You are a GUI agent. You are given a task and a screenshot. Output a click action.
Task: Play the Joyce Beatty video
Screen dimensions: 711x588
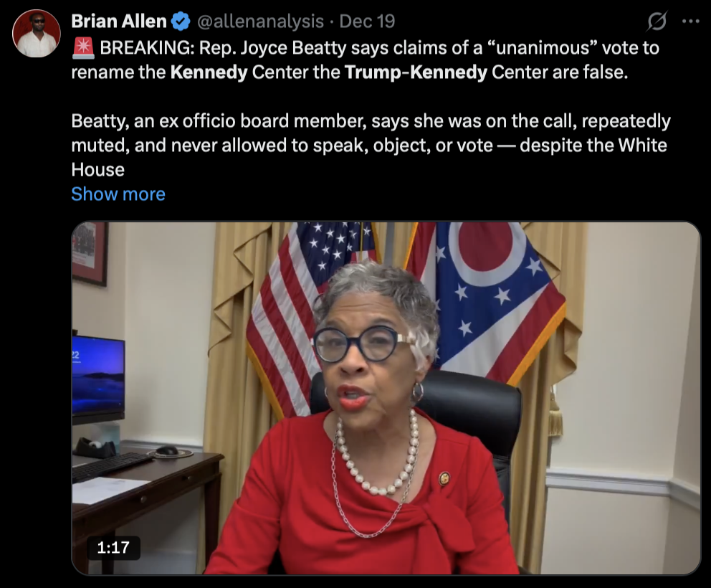[386, 398]
